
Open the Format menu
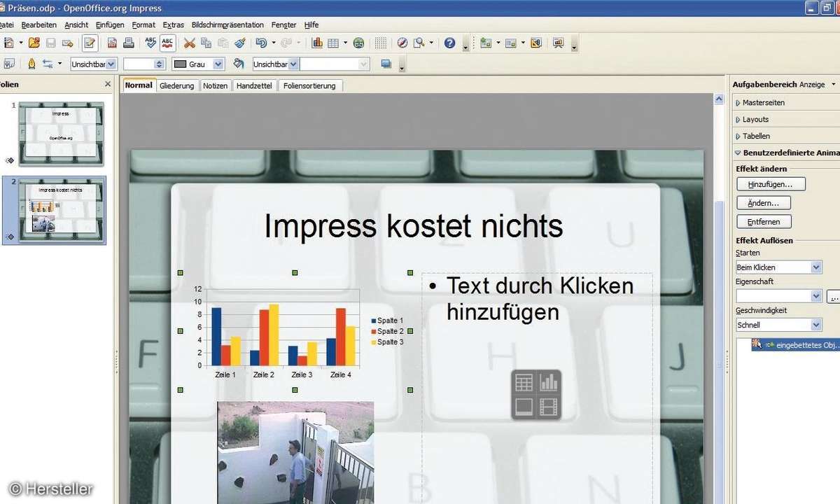coord(143,25)
